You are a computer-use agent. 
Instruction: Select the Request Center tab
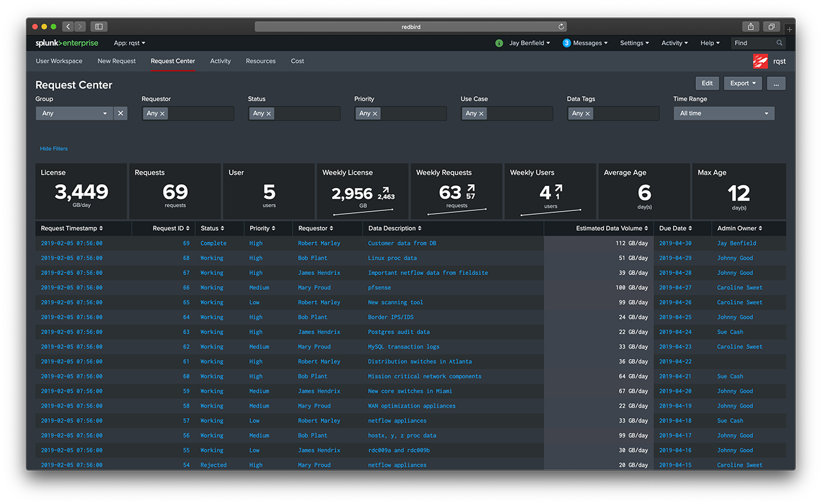pos(173,61)
